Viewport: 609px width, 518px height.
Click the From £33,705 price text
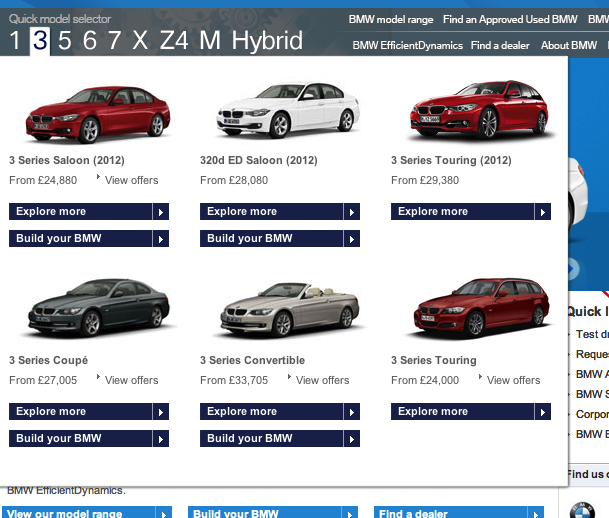[x=234, y=380]
